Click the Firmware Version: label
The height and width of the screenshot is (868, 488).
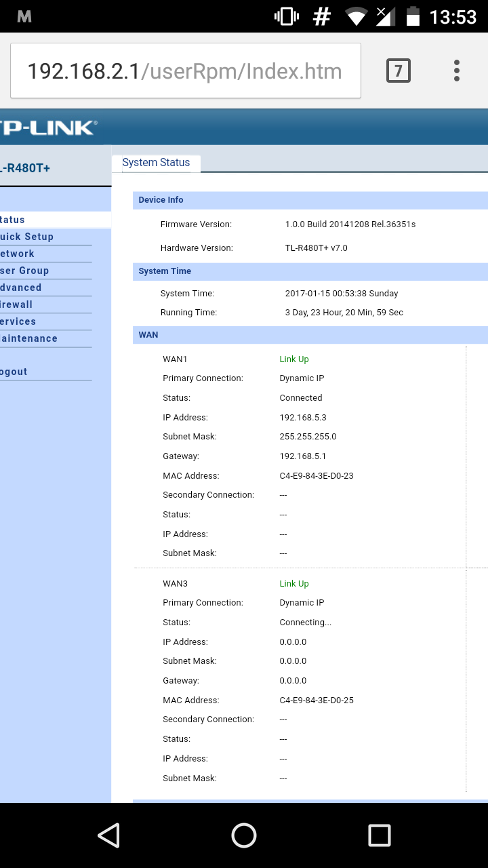click(x=196, y=224)
